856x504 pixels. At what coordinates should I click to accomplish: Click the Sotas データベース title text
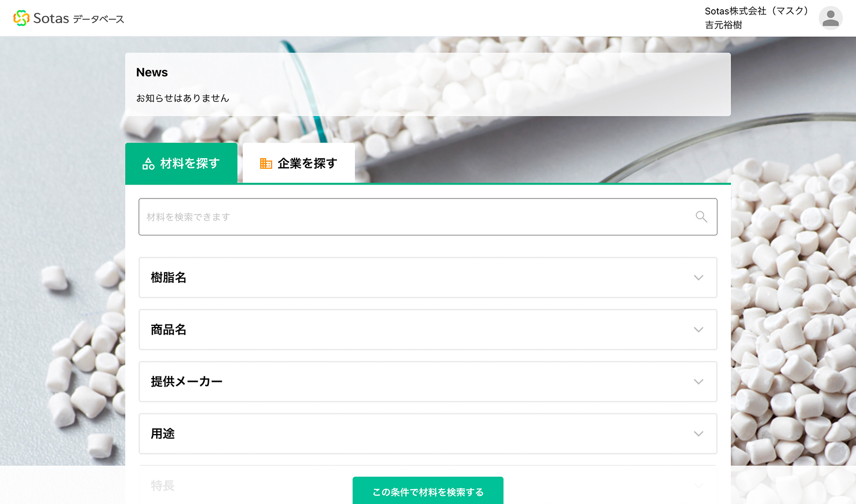tap(79, 19)
